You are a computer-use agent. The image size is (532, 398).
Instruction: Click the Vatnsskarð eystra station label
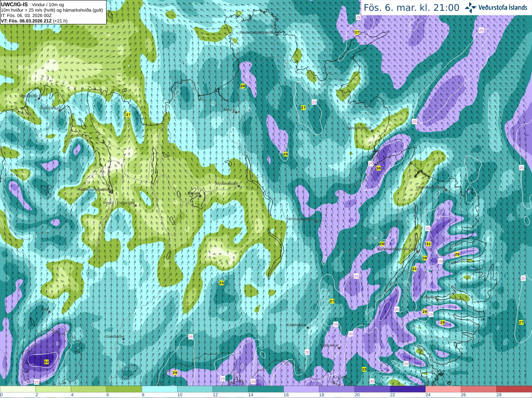pyautogui.click(x=430, y=187)
